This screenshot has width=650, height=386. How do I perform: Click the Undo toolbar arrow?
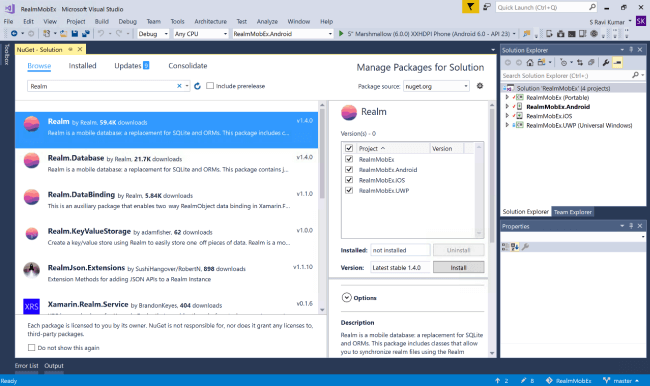pyautogui.click(x=101, y=34)
